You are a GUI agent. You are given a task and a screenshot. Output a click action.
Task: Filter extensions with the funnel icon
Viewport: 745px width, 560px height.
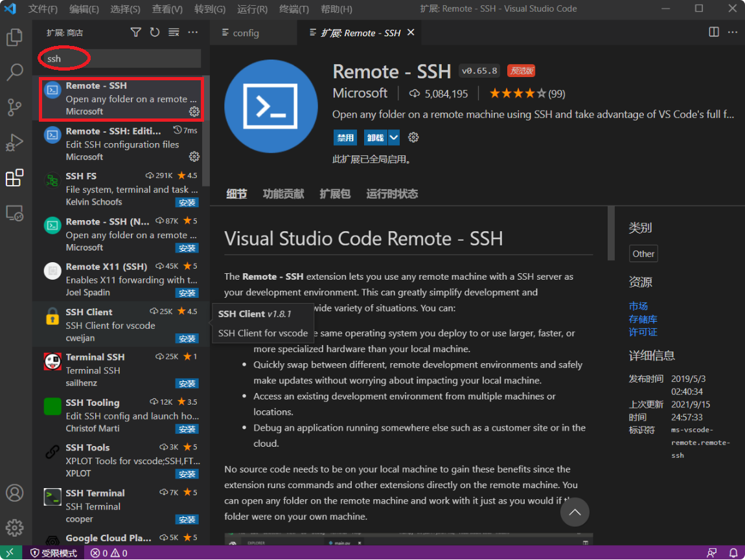tap(136, 32)
